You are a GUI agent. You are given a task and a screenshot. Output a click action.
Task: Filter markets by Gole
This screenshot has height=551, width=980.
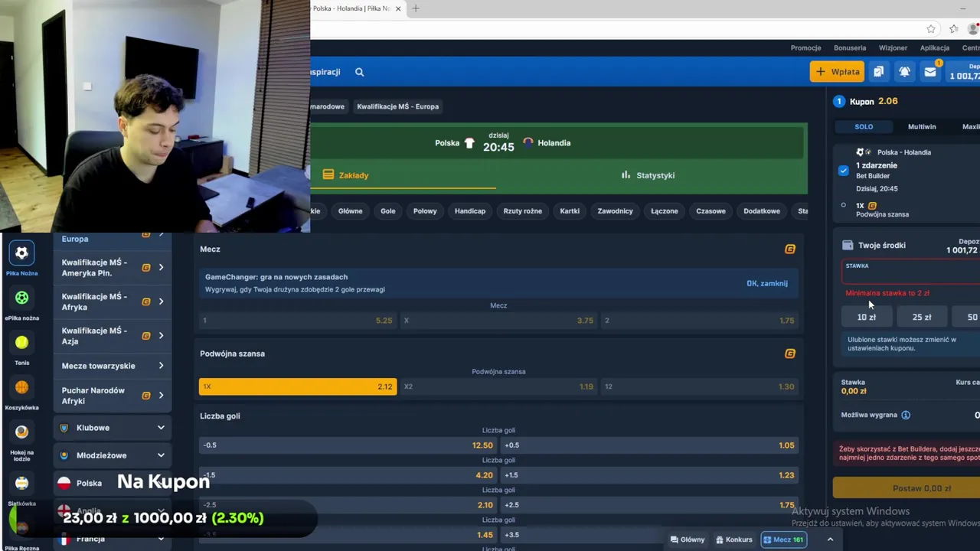(388, 211)
